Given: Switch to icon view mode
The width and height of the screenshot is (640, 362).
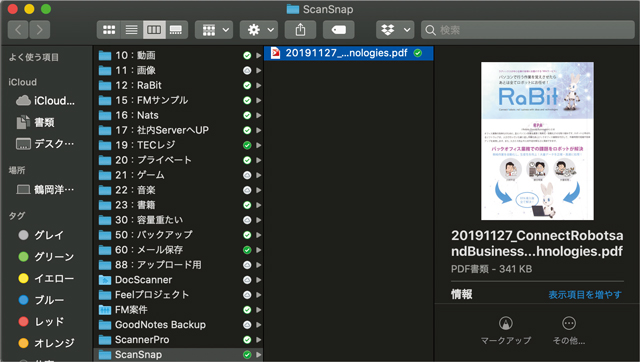Looking at the screenshot, I should click(109, 30).
